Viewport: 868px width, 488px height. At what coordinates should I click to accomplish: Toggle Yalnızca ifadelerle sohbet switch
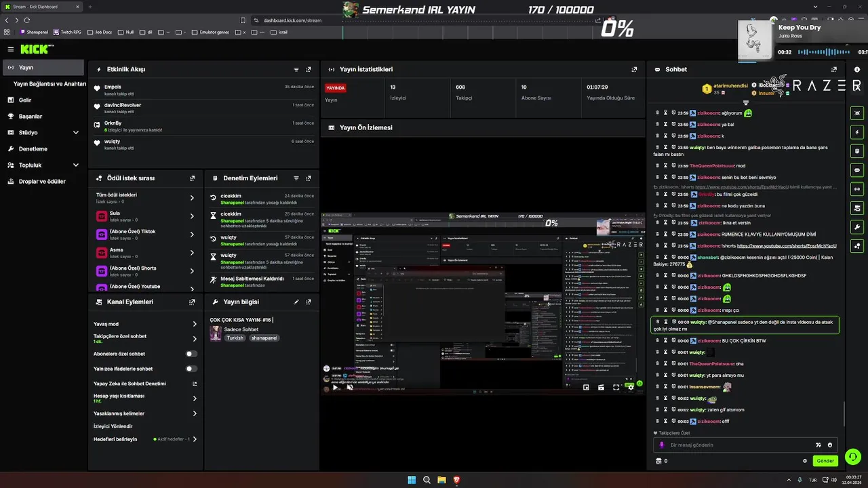pos(192,369)
